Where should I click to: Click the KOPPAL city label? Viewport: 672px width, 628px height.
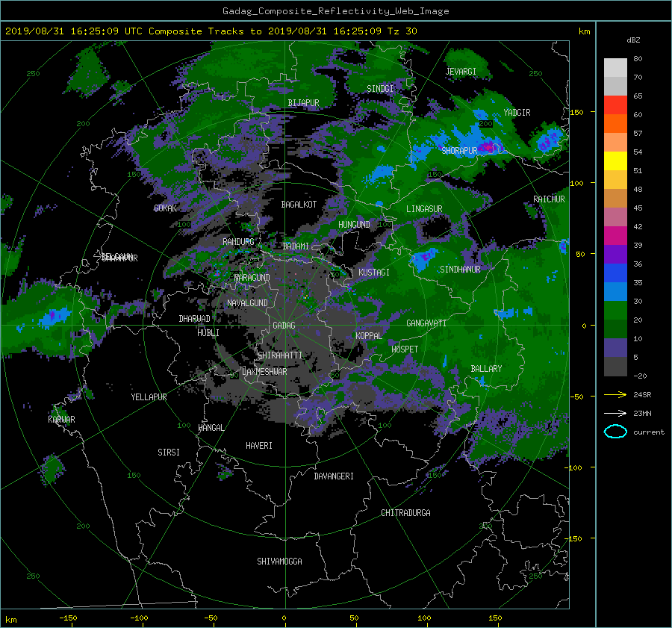pyautogui.click(x=369, y=336)
